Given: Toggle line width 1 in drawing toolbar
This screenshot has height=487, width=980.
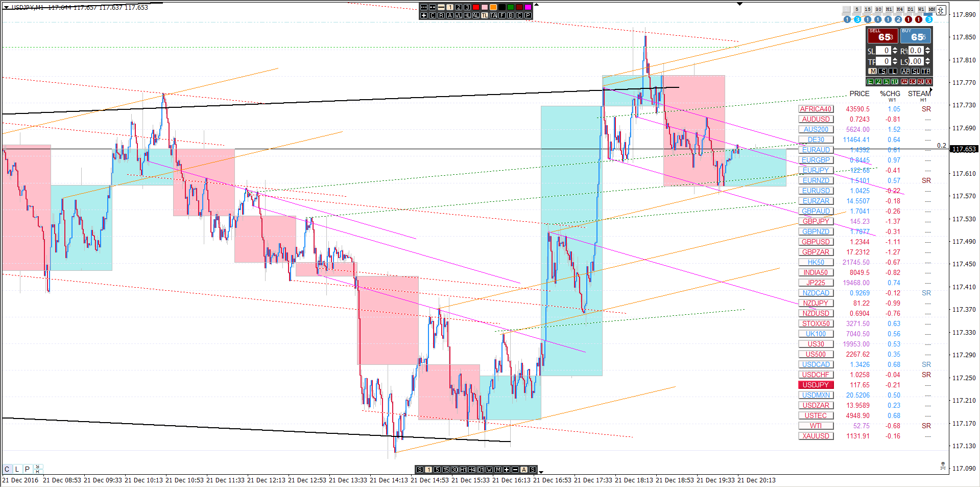Looking at the screenshot, I should (x=450, y=7).
